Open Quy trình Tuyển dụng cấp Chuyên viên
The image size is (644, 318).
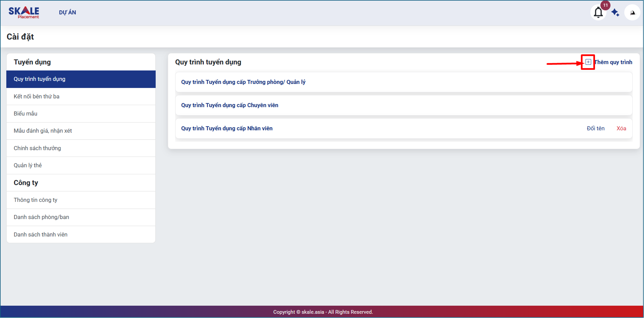[230, 105]
